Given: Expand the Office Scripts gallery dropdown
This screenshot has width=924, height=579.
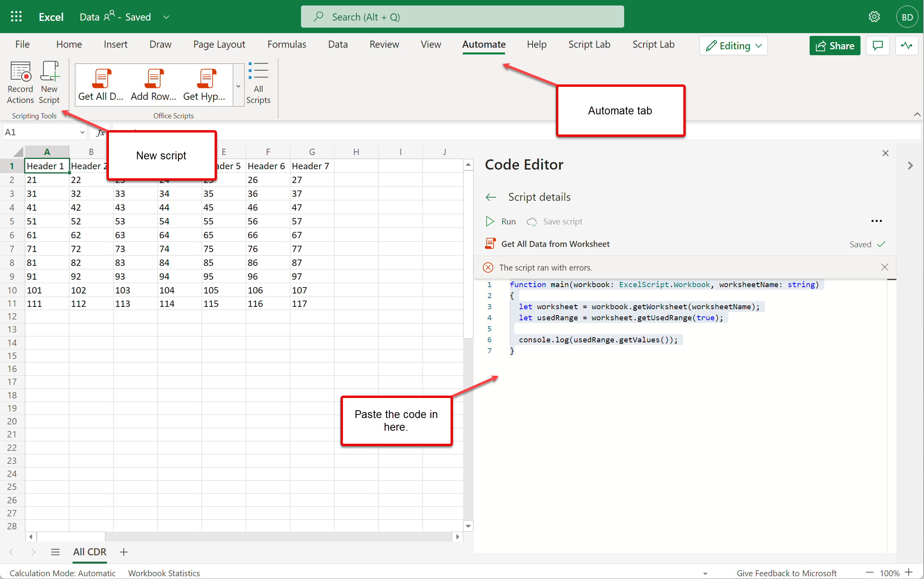Looking at the screenshot, I should (238, 86).
